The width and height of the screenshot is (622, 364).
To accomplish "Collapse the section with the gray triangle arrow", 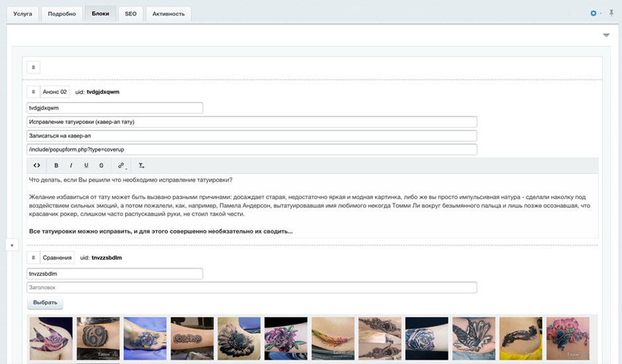I will click(x=606, y=35).
